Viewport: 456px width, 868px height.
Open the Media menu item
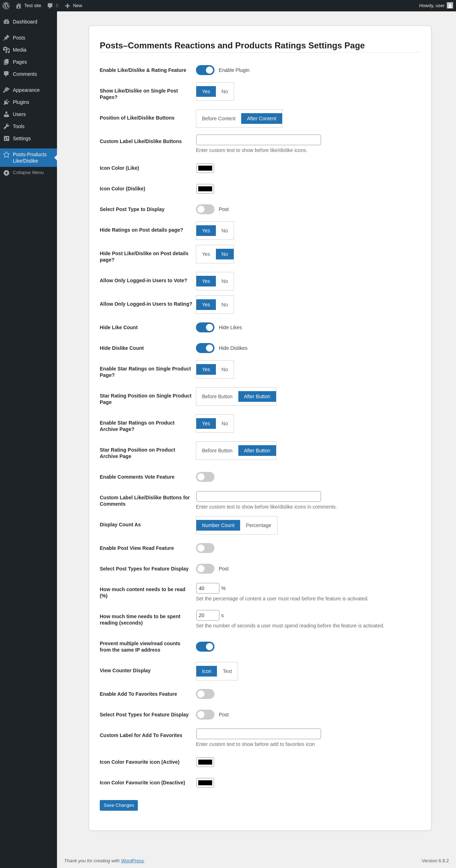(x=20, y=50)
